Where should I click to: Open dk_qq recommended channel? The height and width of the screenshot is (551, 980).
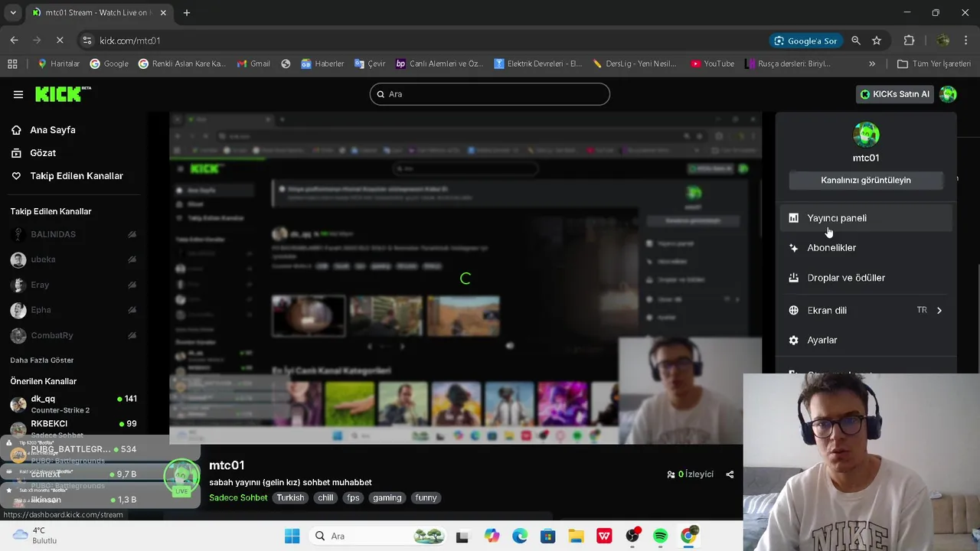pos(73,404)
